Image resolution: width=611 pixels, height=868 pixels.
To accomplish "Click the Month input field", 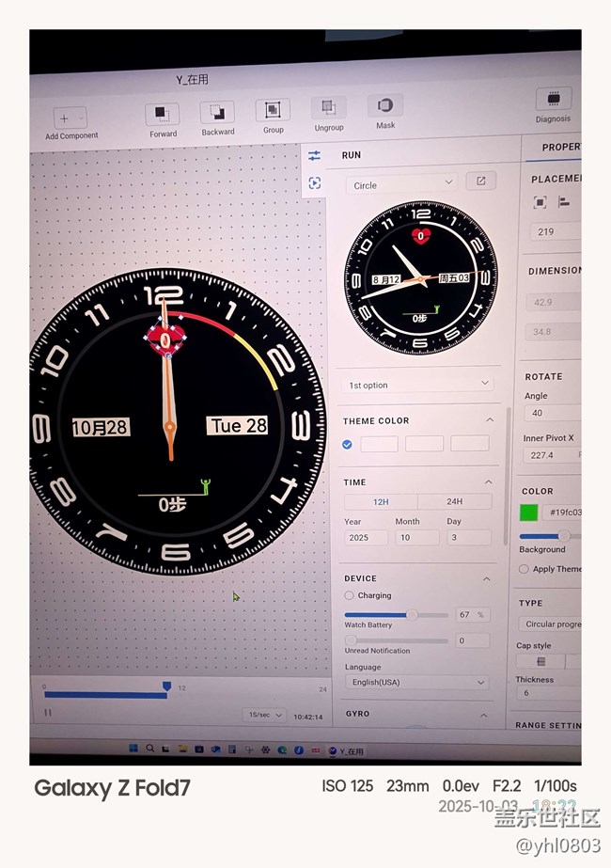I will tap(416, 538).
